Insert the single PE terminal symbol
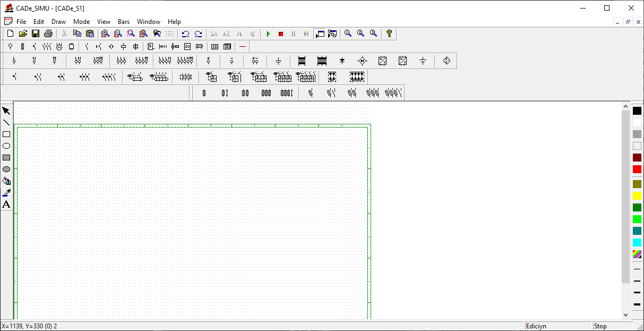644x331 pixels. [55, 61]
